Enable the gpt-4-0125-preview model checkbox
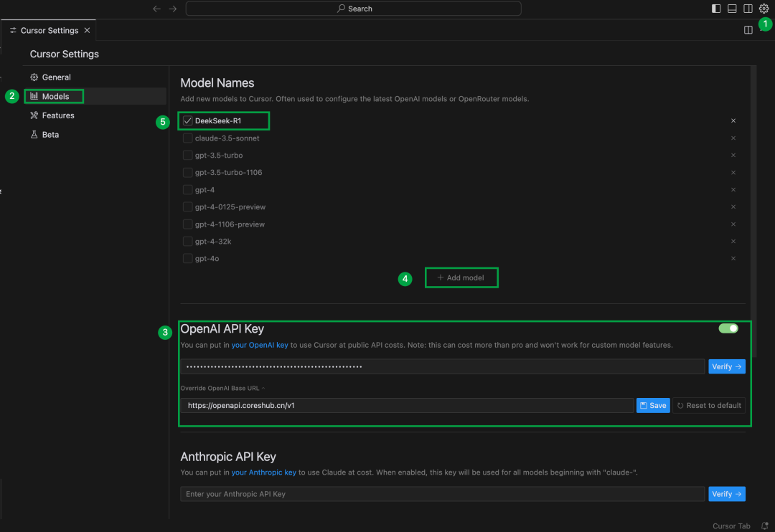 [187, 207]
